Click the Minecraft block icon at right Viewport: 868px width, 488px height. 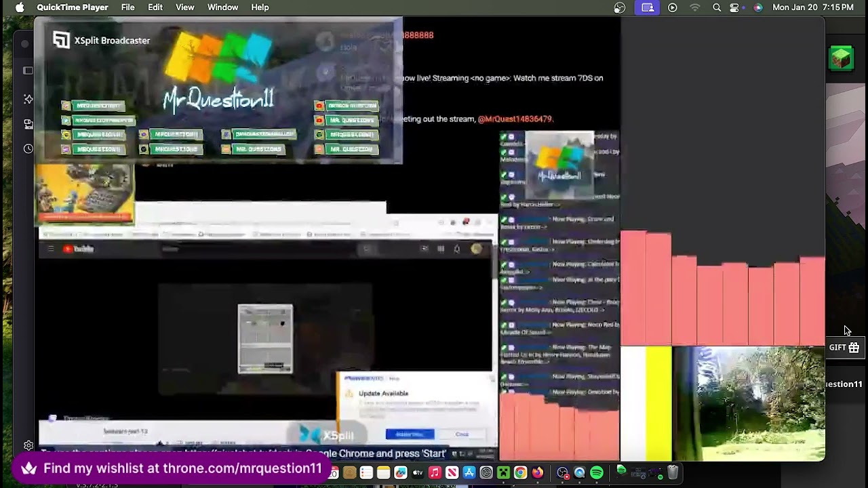click(x=841, y=58)
